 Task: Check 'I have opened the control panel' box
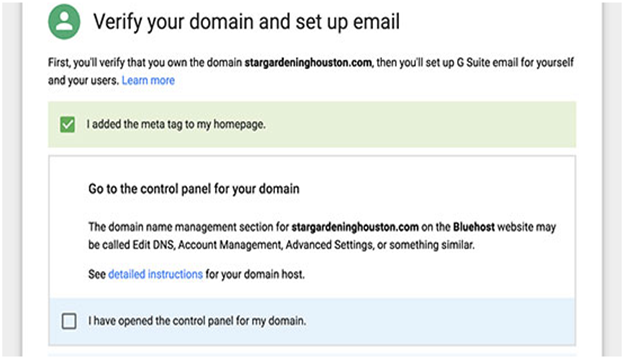69,321
